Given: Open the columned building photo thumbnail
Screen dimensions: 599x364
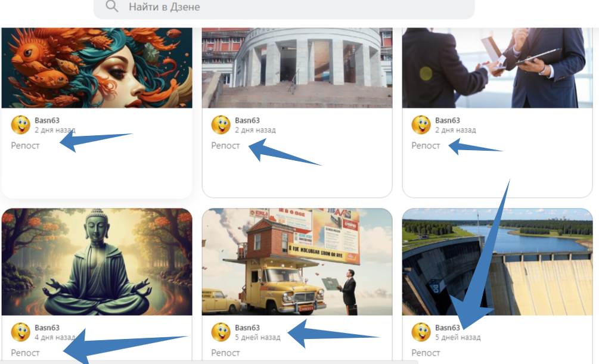Looking at the screenshot, I should pos(297,67).
